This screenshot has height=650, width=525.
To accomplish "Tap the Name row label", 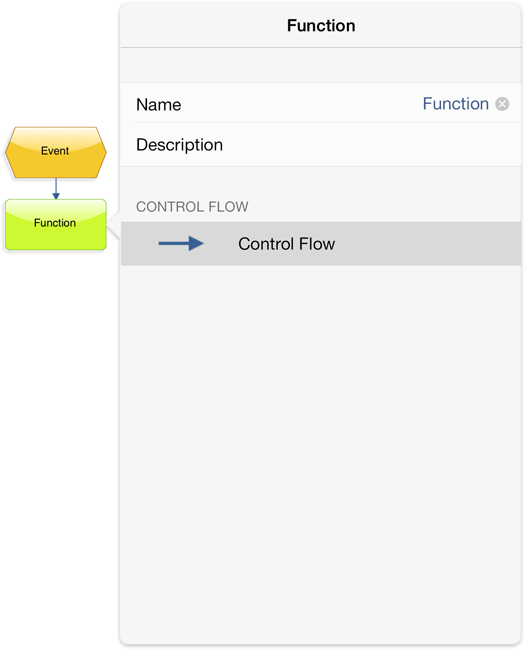I will pos(158,104).
